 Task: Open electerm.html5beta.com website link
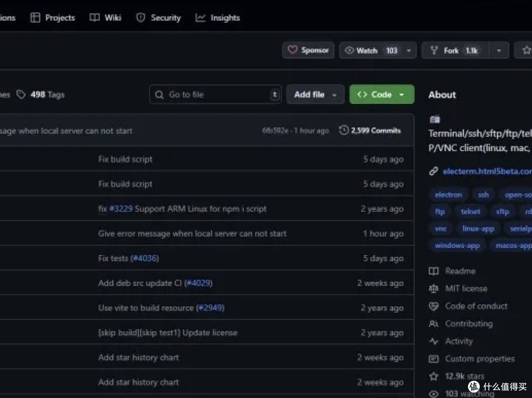pos(487,171)
